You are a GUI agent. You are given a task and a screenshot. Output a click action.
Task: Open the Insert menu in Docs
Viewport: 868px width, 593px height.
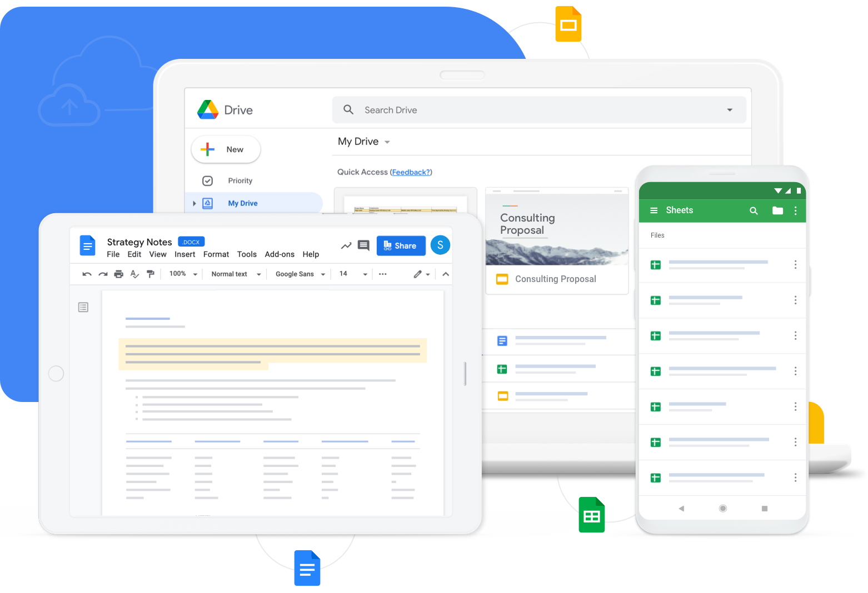pos(185,254)
